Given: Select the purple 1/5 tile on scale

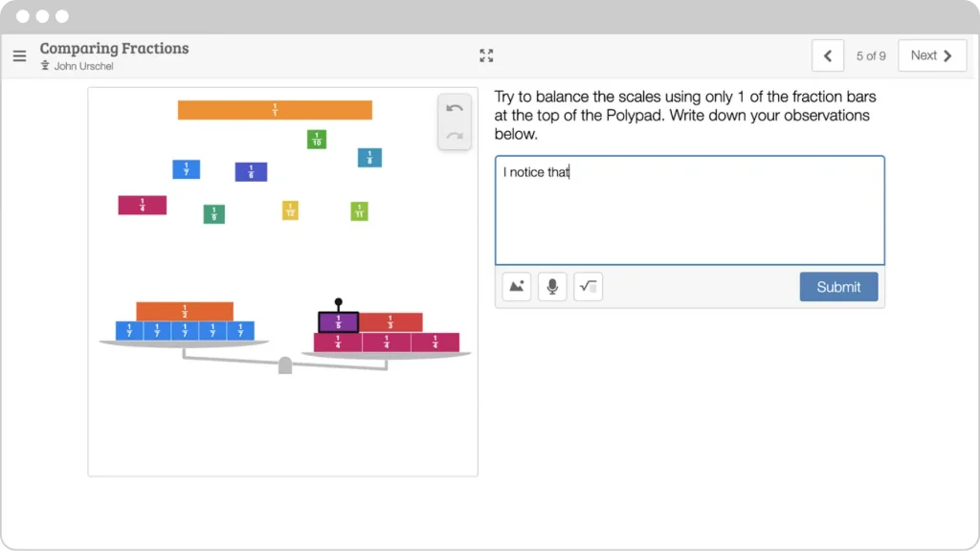Looking at the screenshot, I should 338,322.
